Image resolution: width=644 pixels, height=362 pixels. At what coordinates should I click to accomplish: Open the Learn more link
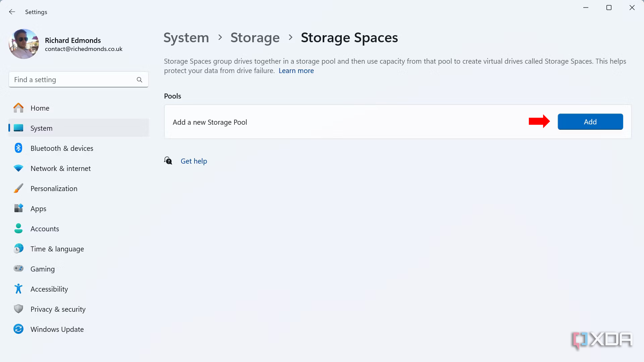(x=296, y=71)
